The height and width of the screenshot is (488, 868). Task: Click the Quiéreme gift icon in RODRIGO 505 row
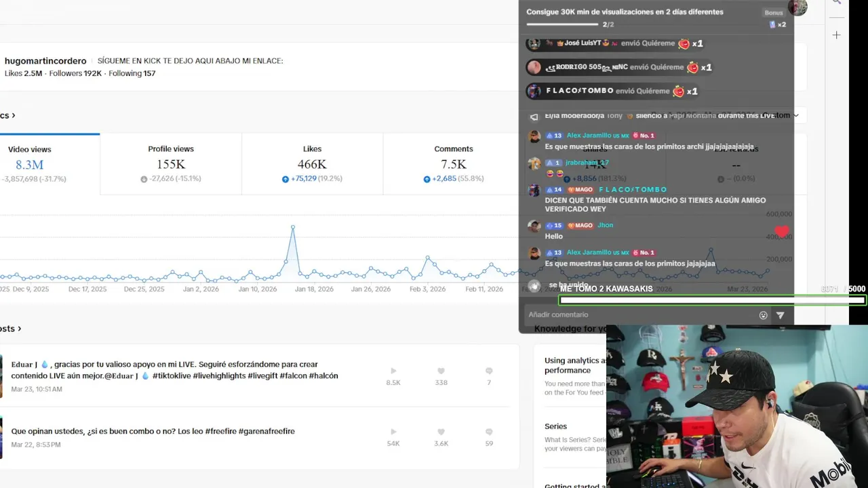point(692,67)
